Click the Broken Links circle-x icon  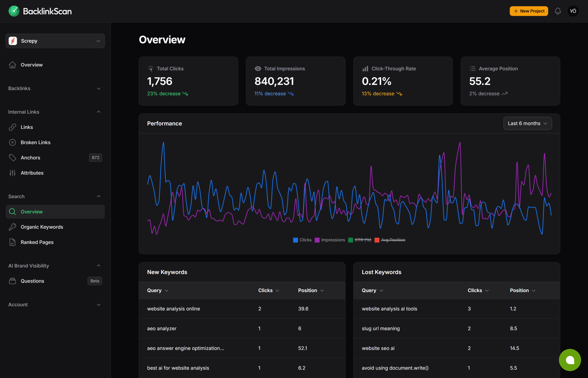click(12, 142)
